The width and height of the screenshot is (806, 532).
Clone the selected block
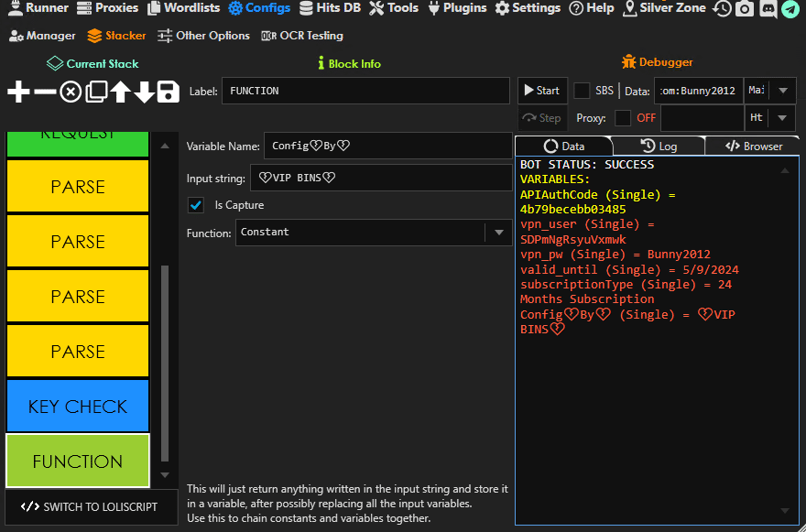(96, 92)
